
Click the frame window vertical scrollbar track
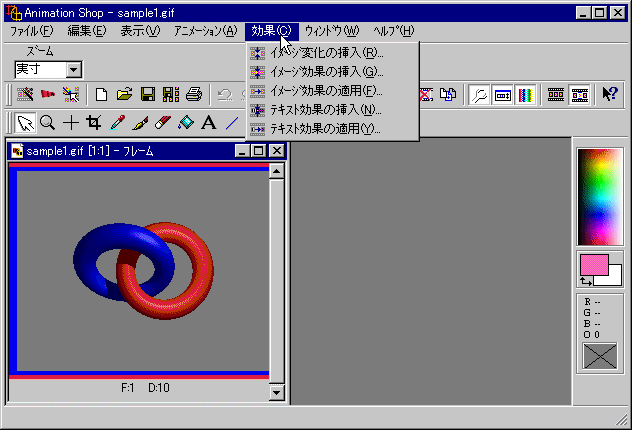point(276,282)
